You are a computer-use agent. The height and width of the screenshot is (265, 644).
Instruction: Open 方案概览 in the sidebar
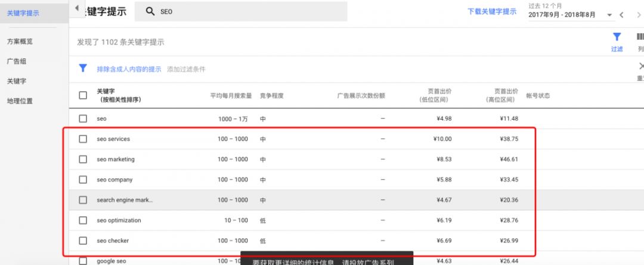coord(20,42)
